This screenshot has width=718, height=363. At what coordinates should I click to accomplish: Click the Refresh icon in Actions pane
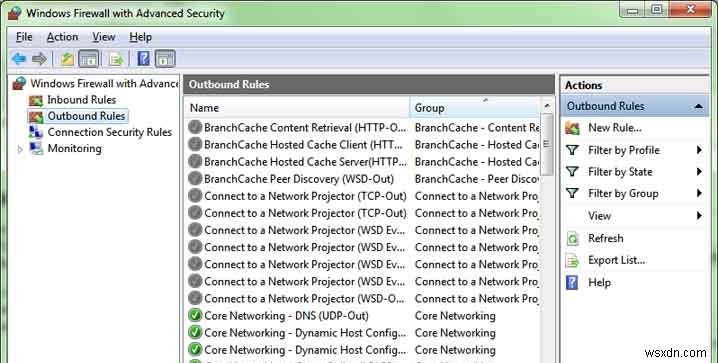(x=572, y=238)
